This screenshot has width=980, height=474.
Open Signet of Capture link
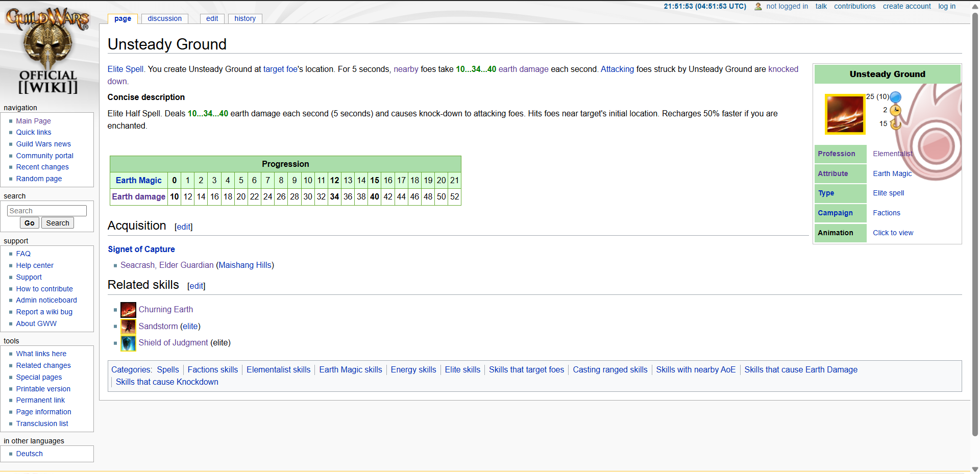tap(141, 249)
